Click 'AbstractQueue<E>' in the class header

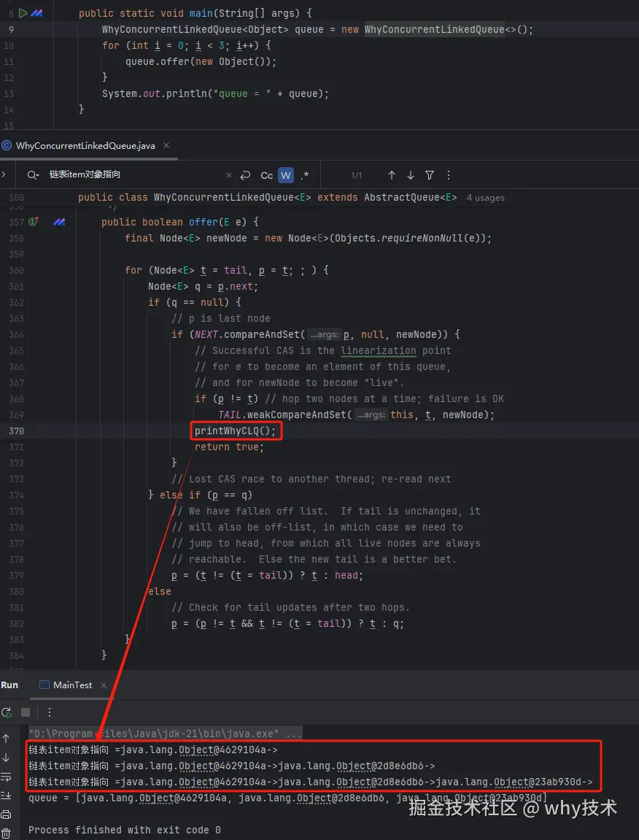click(410, 198)
